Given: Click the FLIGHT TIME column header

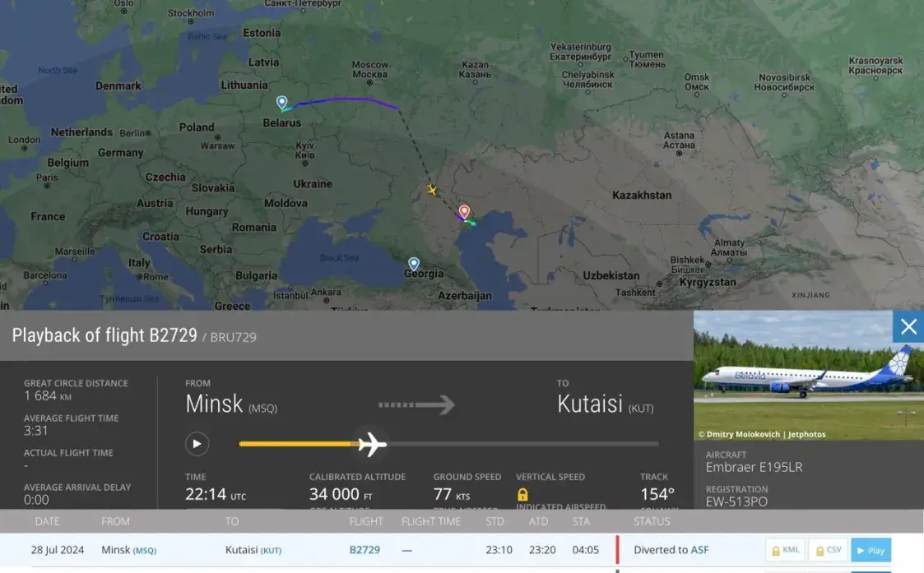Looking at the screenshot, I should [x=431, y=521].
